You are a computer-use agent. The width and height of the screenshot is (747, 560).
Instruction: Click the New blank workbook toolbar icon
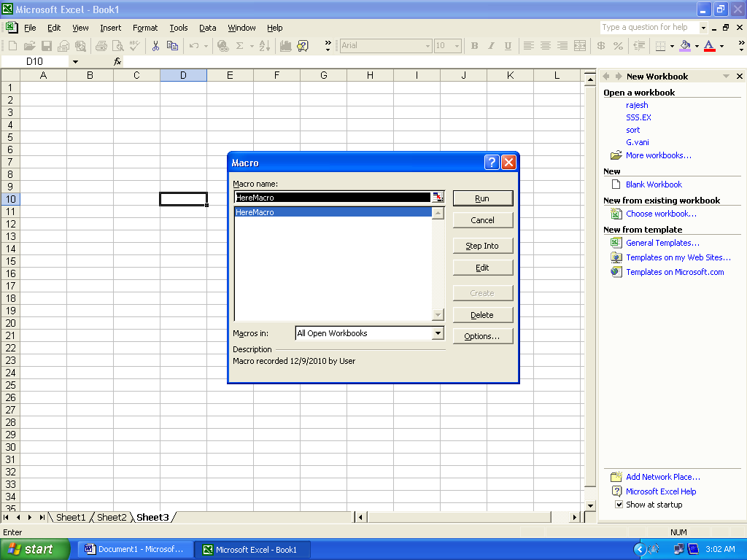[x=13, y=46]
